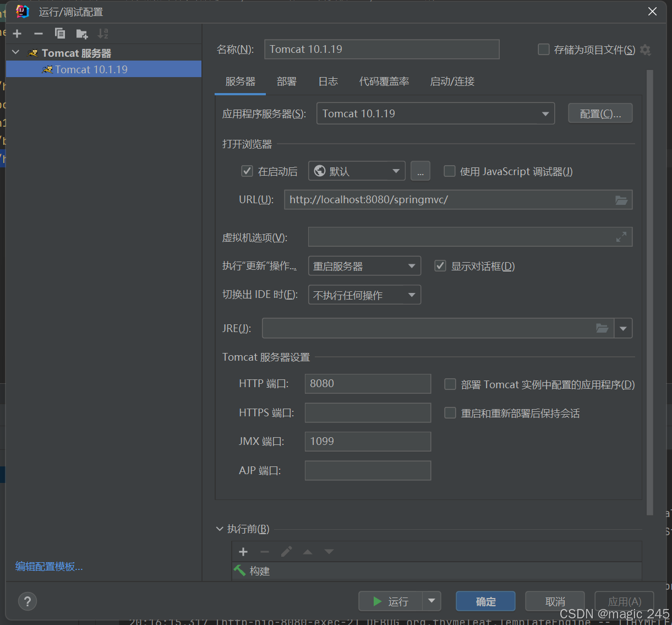Click the HTTP 端口 field
The height and width of the screenshot is (625, 672).
(x=368, y=384)
